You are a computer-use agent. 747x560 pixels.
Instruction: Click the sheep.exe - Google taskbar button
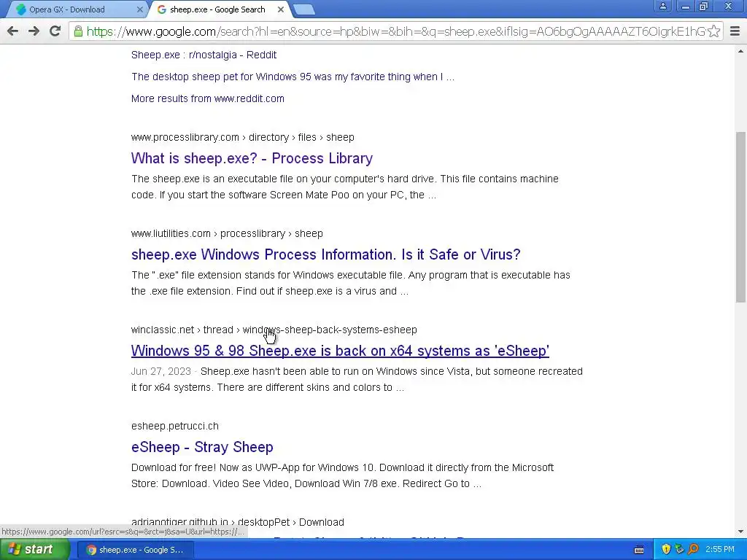pyautogui.click(x=135, y=550)
